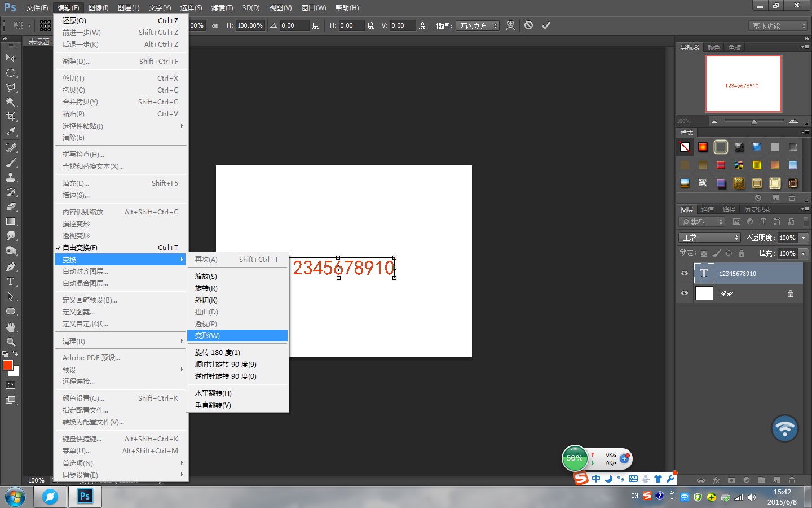This screenshot has width=812, height=508.
Task: Open the 滤镜(T) menu
Action: pos(222,8)
